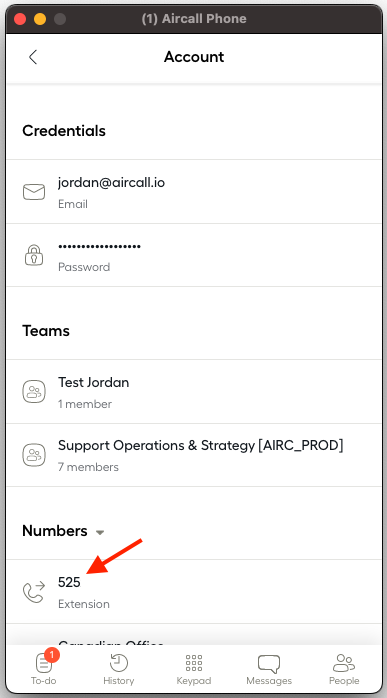
Task: Select the 525 extension entry
Action: (194, 592)
